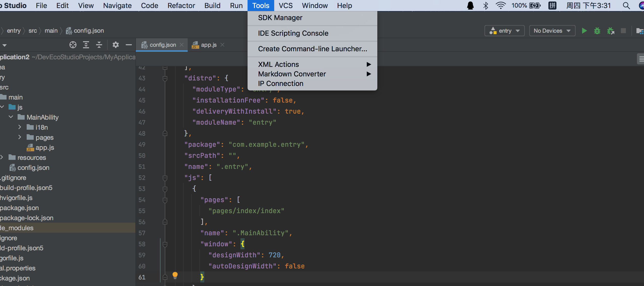Click the entry breadcrumb
This screenshot has height=286, width=644.
point(14,31)
